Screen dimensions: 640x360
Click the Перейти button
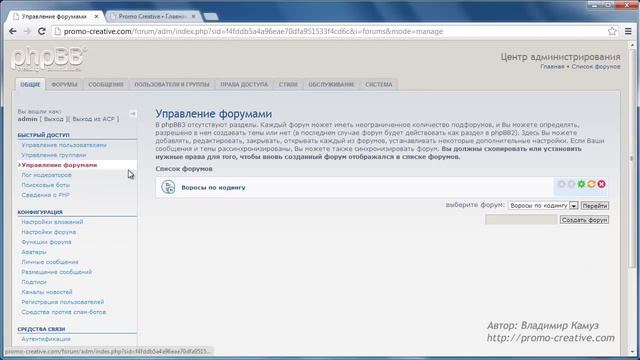pyautogui.click(x=595, y=206)
